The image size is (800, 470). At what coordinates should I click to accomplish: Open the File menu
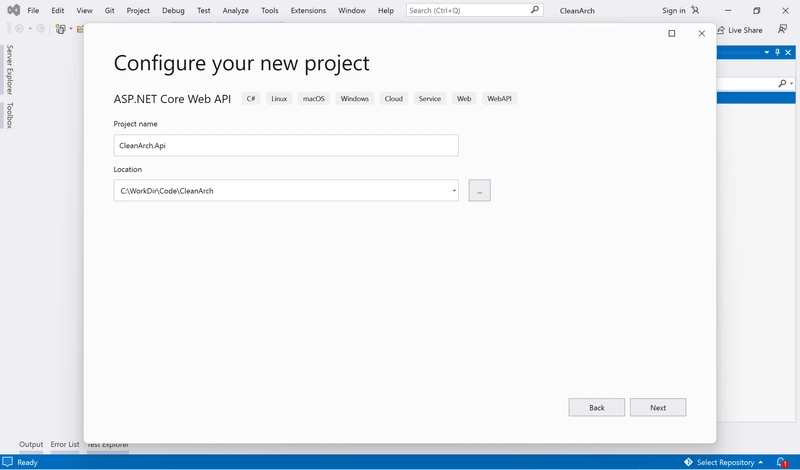(33, 10)
